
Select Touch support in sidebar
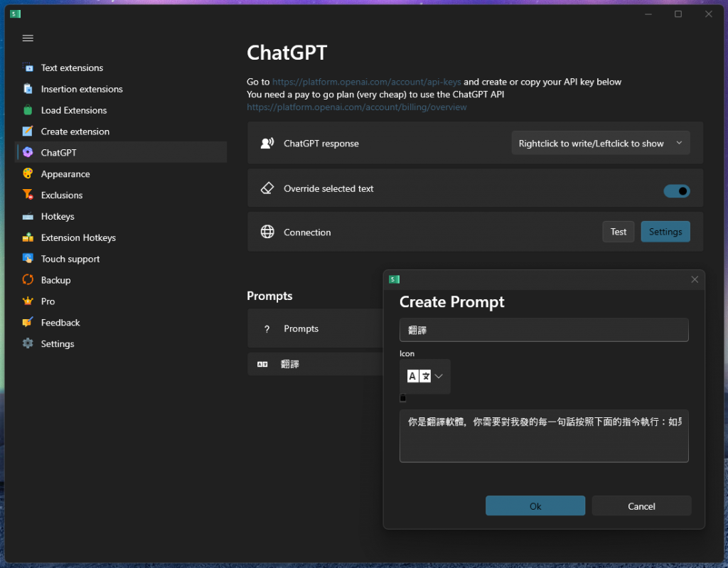70,259
